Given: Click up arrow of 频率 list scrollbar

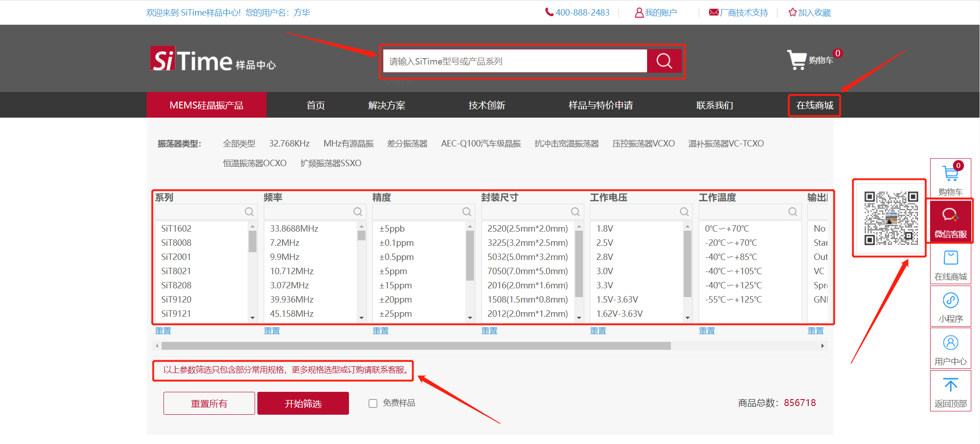Looking at the screenshot, I should click(361, 226).
